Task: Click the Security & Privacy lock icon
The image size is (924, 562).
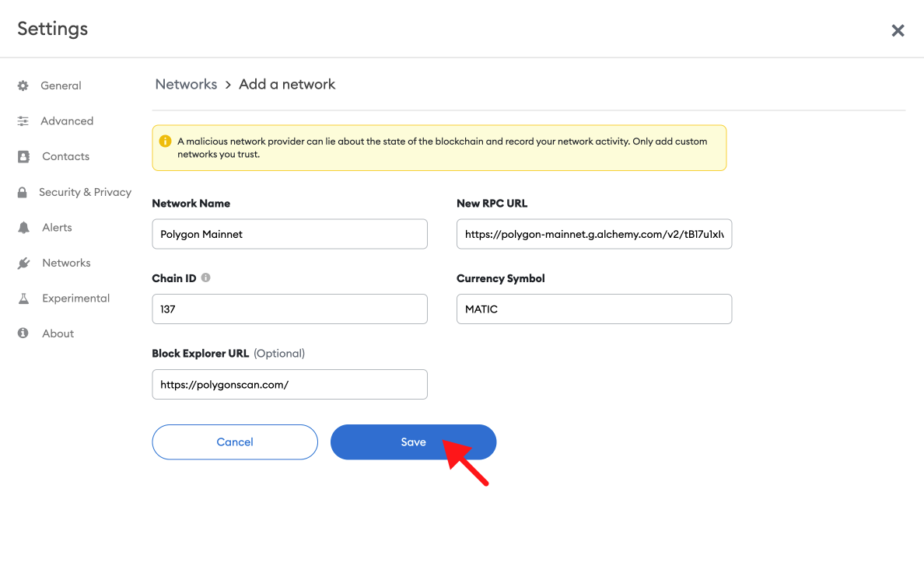Action: click(x=23, y=193)
